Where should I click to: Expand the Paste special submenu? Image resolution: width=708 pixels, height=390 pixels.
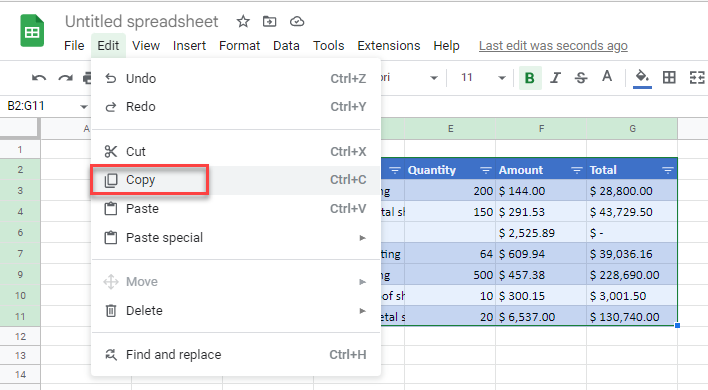pyautogui.click(x=236, y=237)
